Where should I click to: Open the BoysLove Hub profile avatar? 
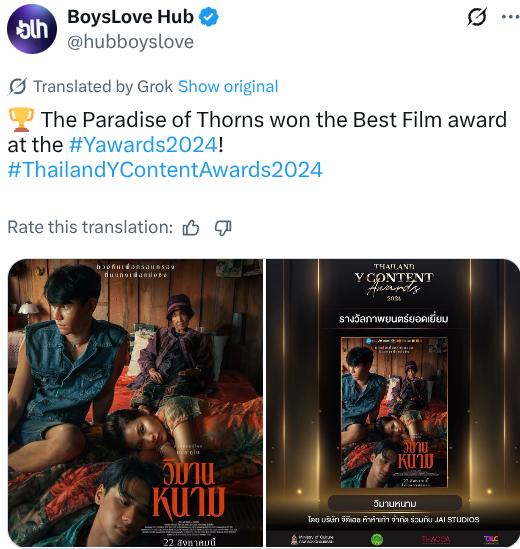click(x=32, y=29)
